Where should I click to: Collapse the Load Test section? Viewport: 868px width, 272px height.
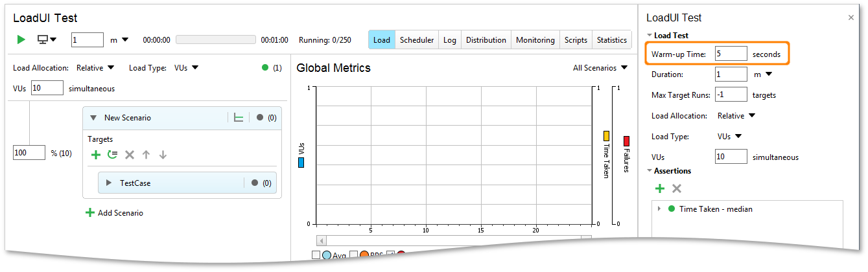[650, 36]
